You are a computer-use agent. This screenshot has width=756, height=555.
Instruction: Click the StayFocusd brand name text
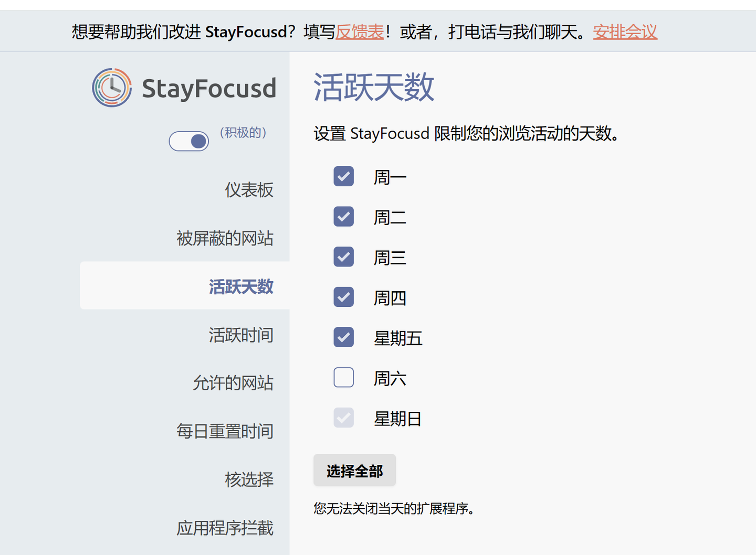(209, 88)
